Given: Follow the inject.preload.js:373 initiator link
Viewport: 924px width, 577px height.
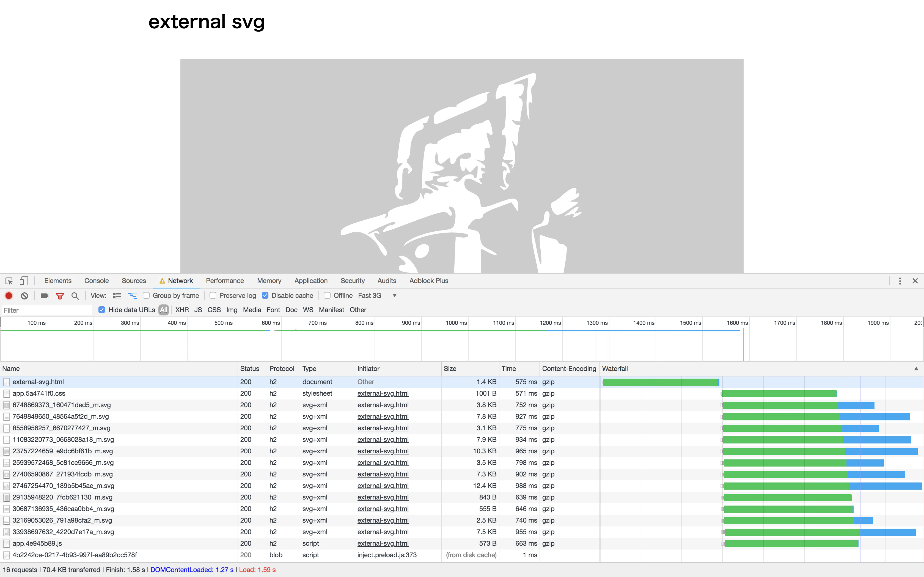Looking at the screenshot, I should pos(387,555).
